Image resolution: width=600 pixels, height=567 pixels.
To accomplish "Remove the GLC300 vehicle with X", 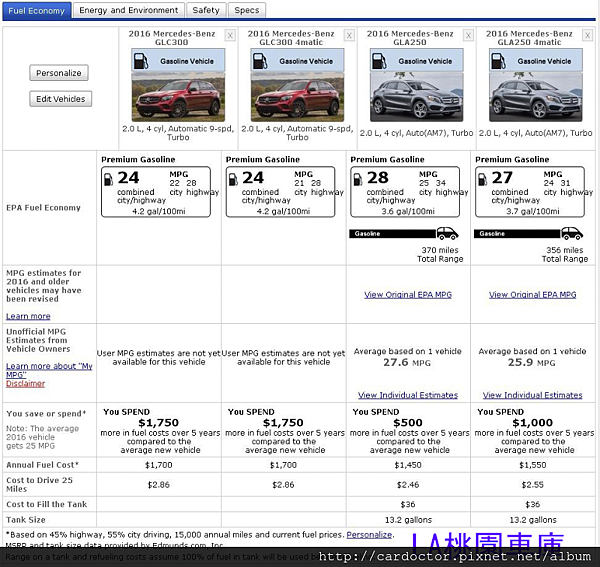I will coord(230,36).
